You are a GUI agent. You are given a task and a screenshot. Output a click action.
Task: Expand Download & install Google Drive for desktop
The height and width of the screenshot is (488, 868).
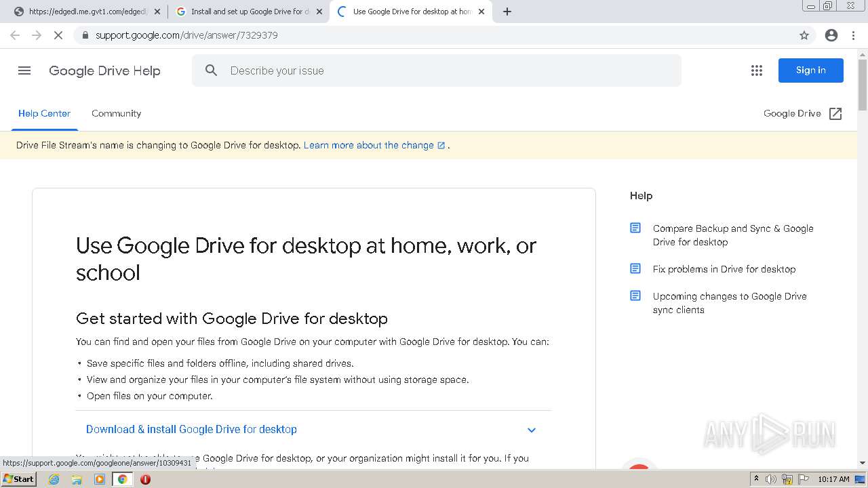tap(532, 430)
